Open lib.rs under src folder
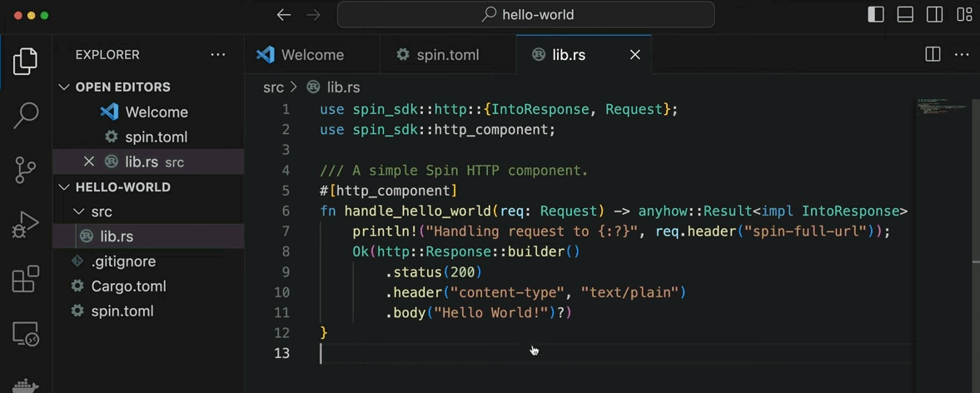 (149, 236)
